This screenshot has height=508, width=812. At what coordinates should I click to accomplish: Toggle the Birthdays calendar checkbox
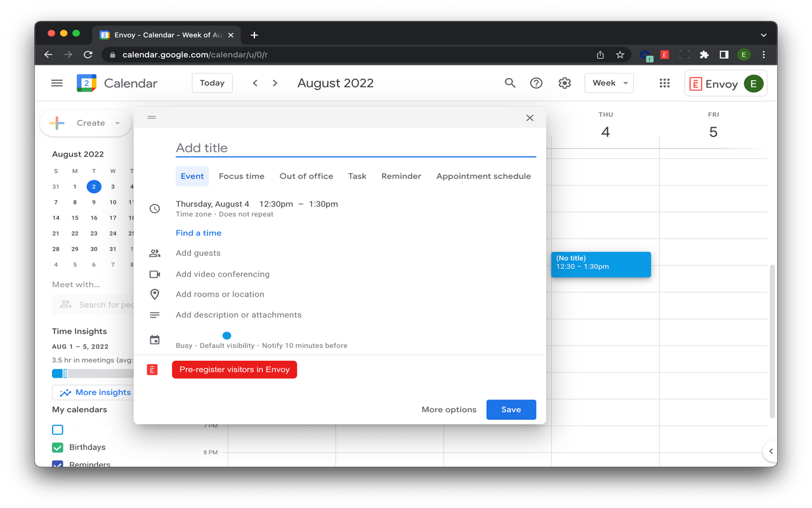tap(57, 447)
